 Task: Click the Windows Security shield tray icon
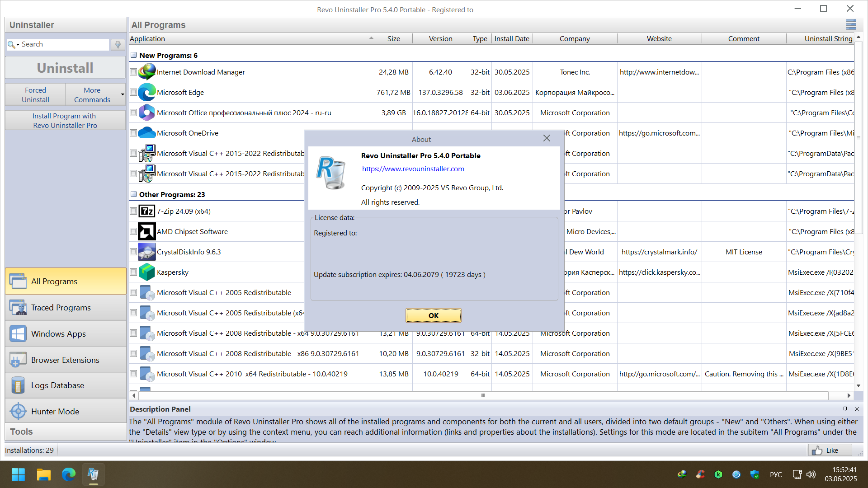point(755,474)
